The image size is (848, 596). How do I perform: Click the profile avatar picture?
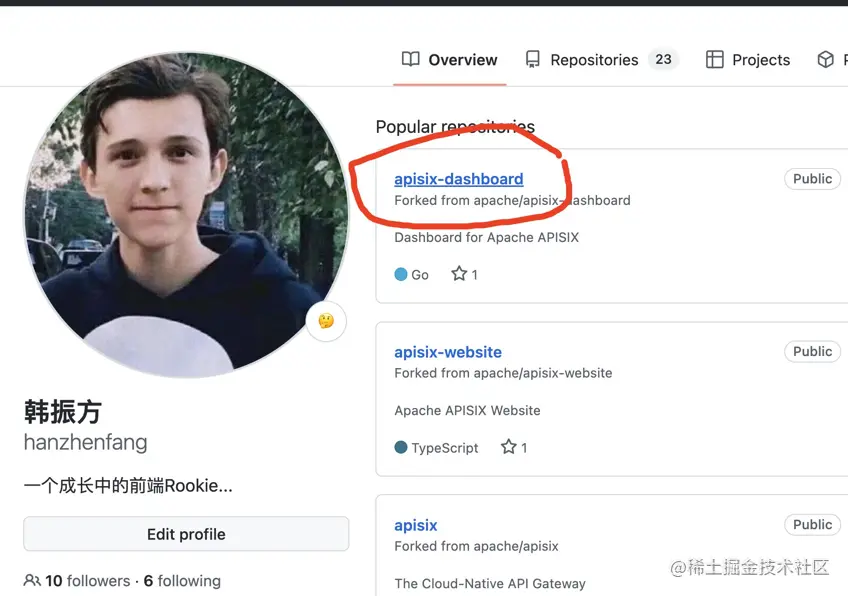point(186,215)
